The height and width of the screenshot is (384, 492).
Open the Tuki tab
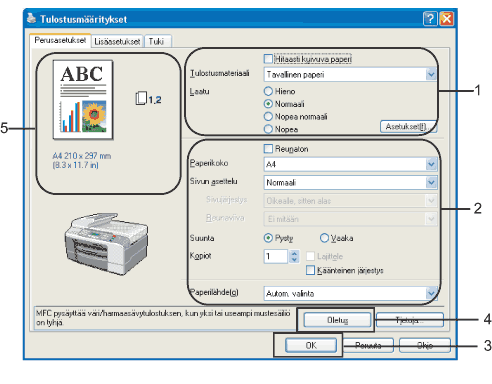pyautogui.click(x=158, y=41)
